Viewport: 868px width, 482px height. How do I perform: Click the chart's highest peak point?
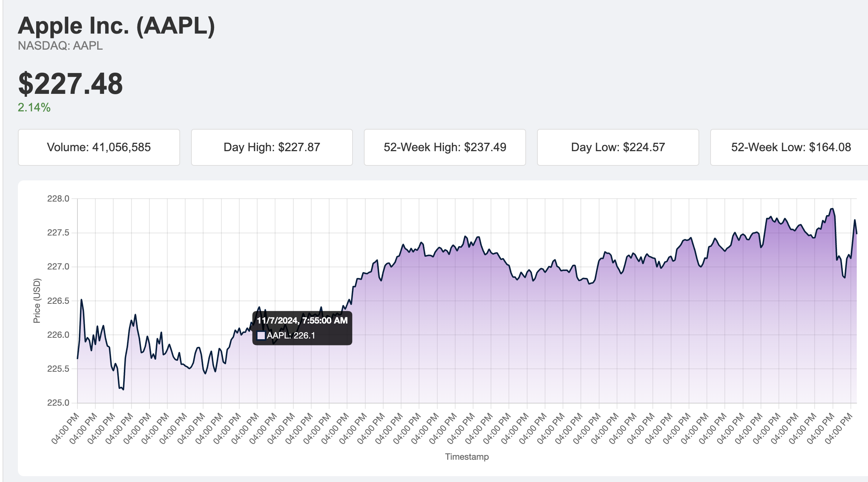832,209
